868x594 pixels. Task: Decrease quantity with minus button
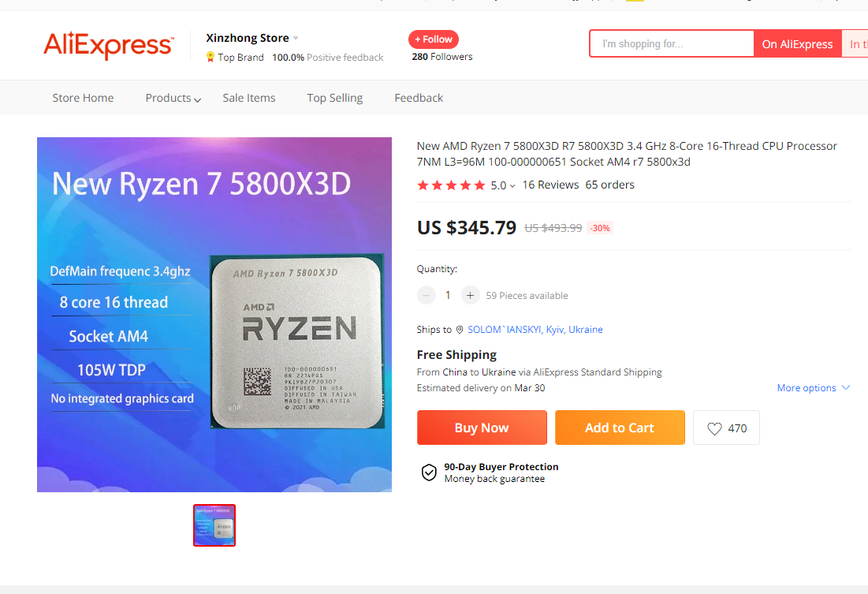coord(427,295)
